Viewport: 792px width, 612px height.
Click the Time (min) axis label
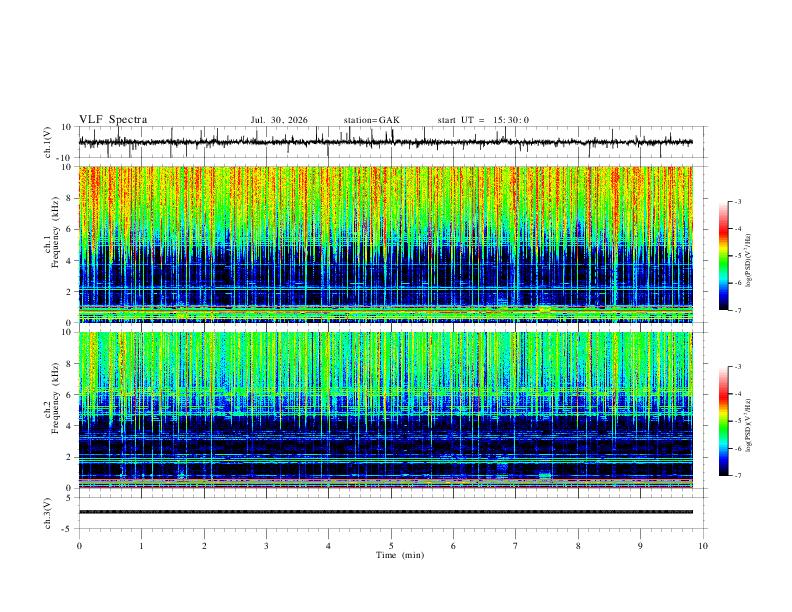click(400, 555)
